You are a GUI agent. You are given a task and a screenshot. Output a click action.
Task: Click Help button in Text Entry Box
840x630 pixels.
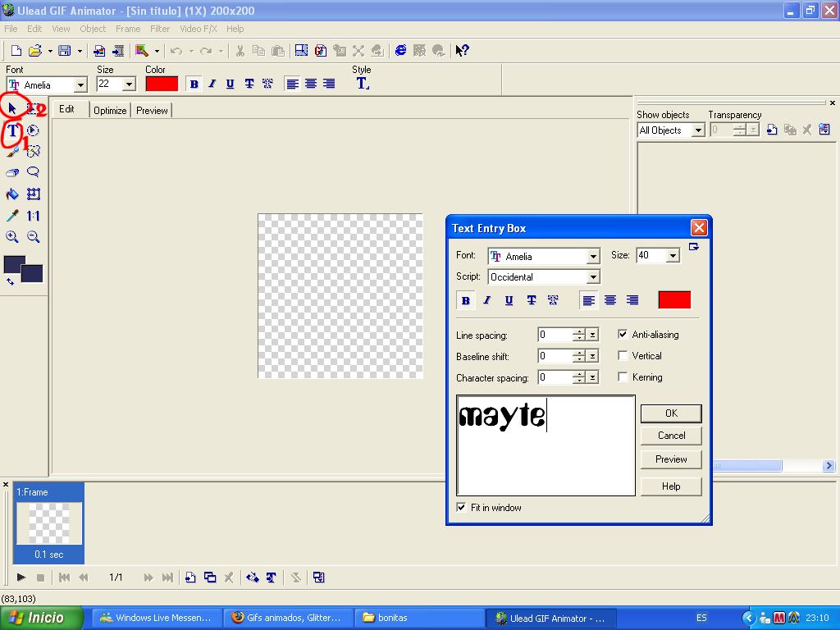[671, 486]
